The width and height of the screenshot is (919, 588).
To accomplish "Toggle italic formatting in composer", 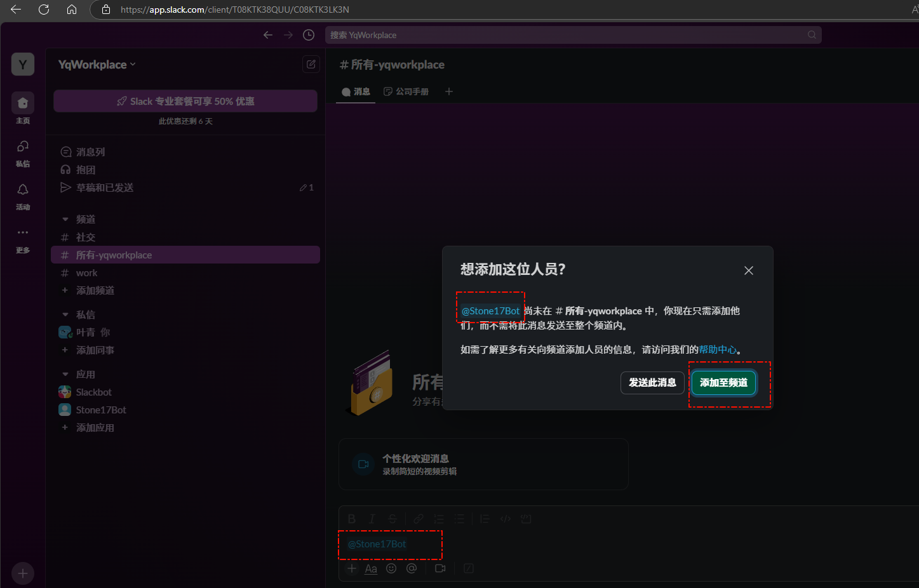I will [372, 519].
